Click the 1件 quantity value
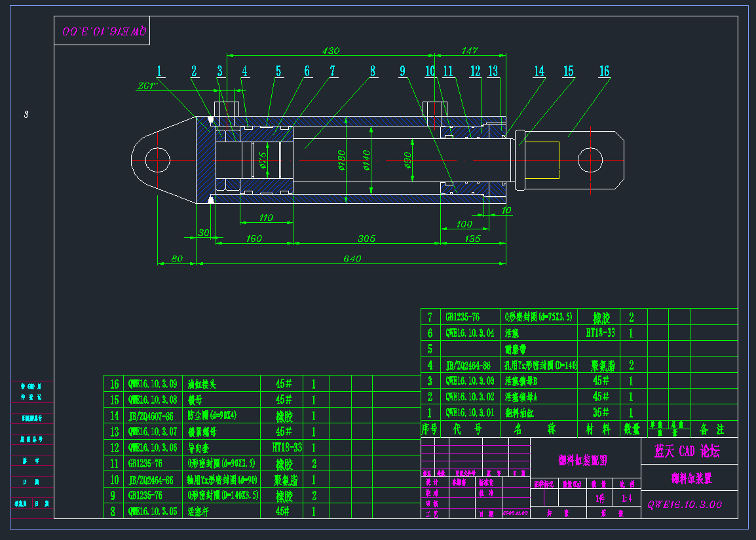Screen dimensions: 756x540 pos(600,499)
